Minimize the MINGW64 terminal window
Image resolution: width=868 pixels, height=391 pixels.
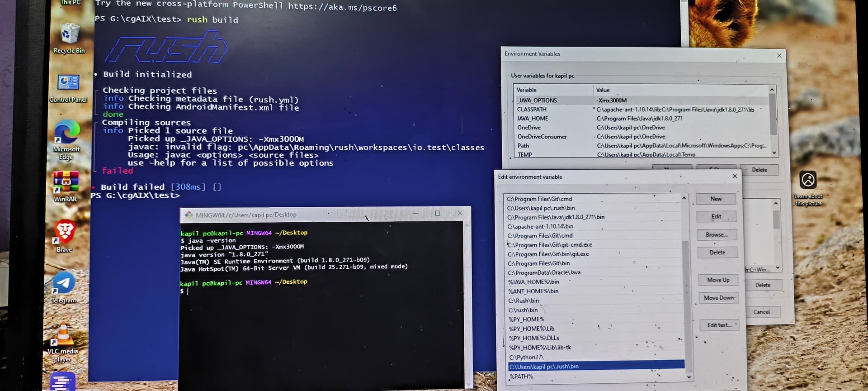coord(415,213)
